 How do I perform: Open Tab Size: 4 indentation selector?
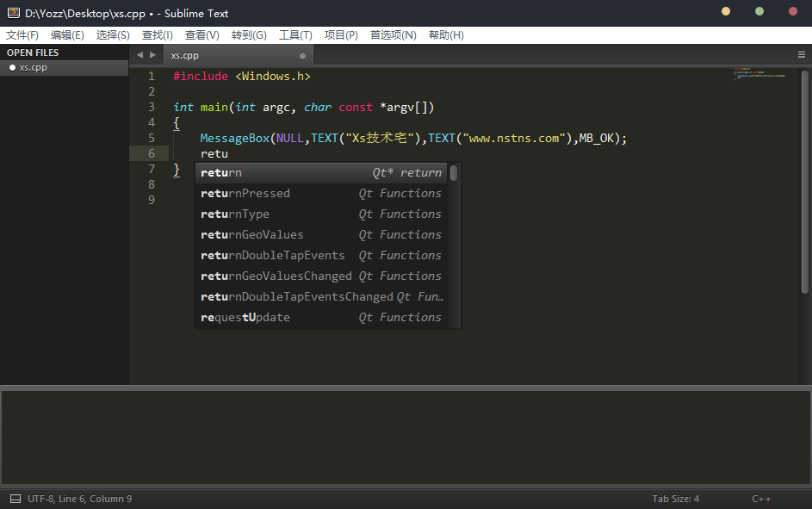point(675,499)
